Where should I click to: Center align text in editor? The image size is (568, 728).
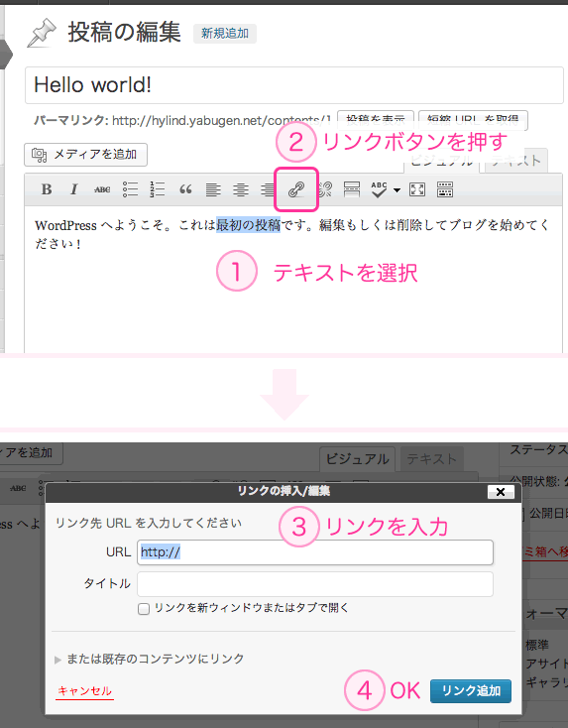click(x=241, y=189)
